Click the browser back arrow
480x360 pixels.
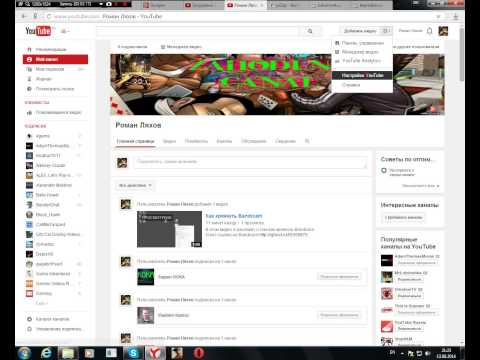(x=24, y=16)
